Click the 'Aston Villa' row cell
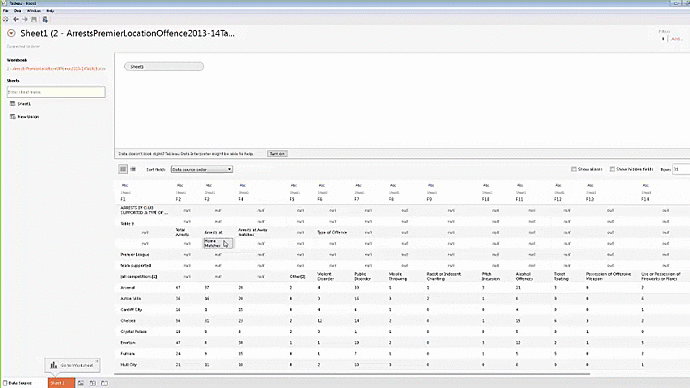Screen dimensions: 690x388 click(x=131, y=298)
